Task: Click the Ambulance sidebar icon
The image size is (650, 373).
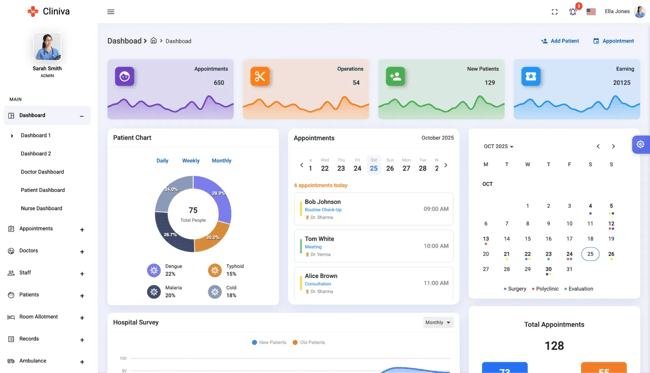Action: (11, 361)
